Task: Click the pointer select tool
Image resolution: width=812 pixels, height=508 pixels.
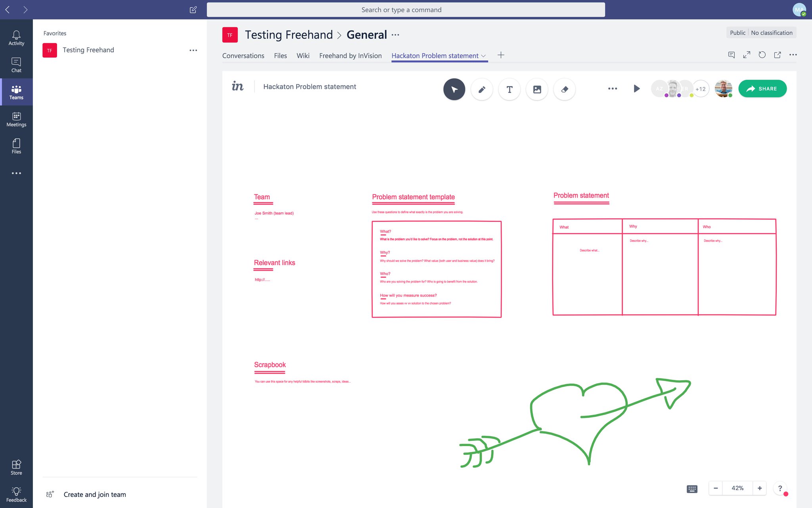Action: [x=454, y=89]
